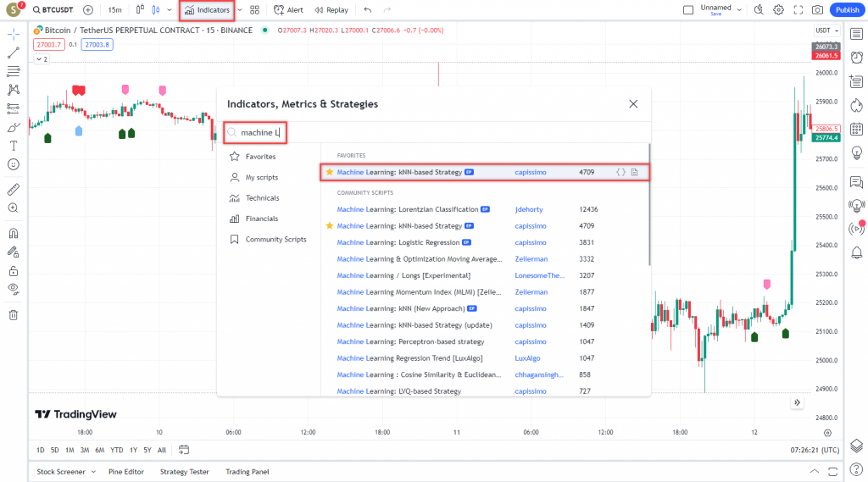The height and width of the screenshot is (482, 868).
Task: Select Technicals category in indicators dialog
Action: pyautogui.click(x=262, y=198)
